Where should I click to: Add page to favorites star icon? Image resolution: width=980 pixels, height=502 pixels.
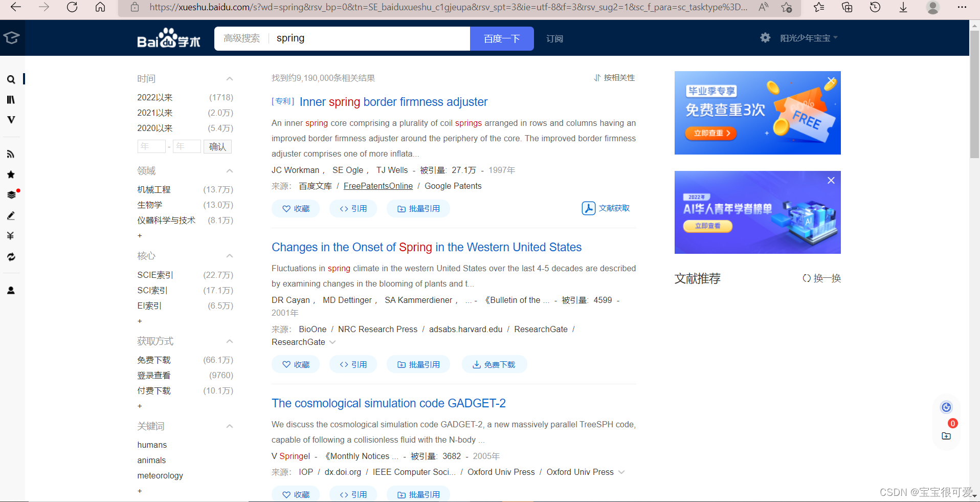787,7
